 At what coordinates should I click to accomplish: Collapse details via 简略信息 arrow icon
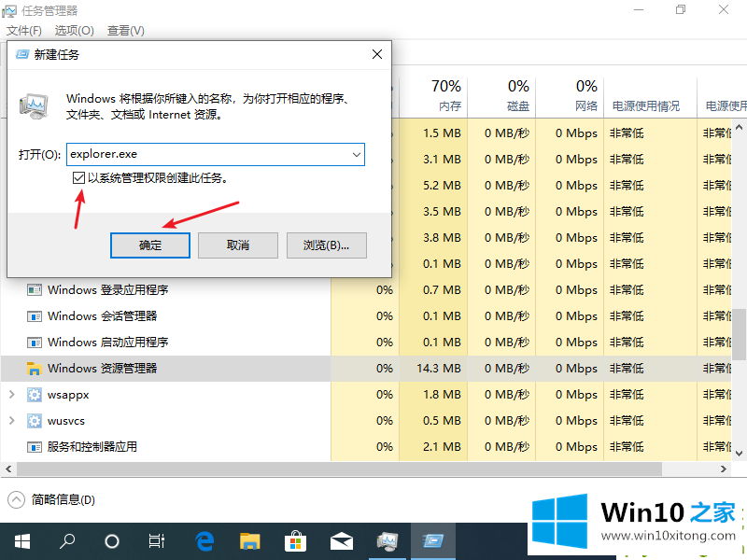pos(16,499)
